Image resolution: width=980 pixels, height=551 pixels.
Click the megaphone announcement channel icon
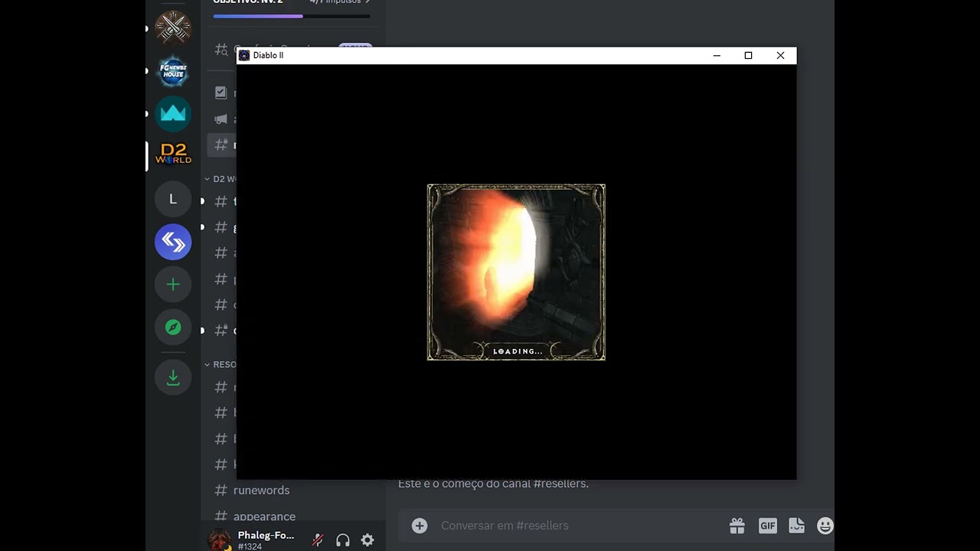pos(220,119)
